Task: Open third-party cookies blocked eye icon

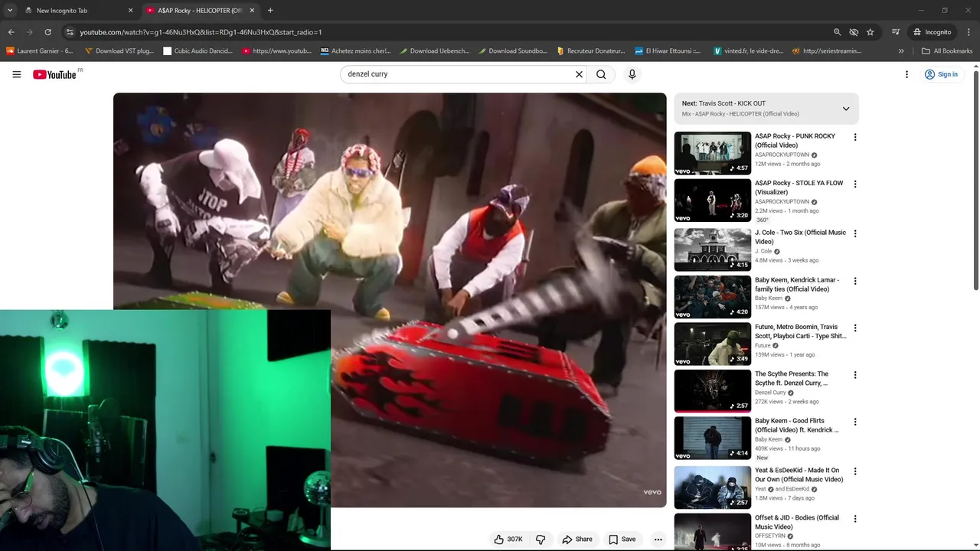Action: click(854, 32)
